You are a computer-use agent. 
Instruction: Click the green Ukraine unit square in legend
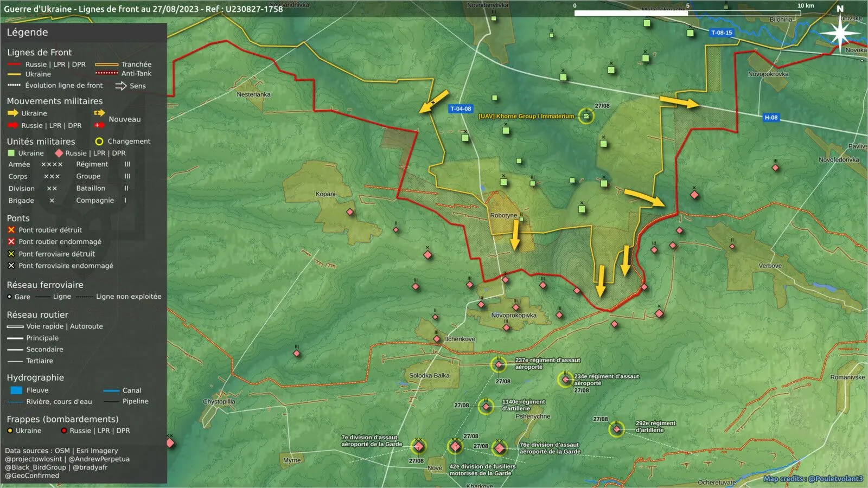pos(11,153)
